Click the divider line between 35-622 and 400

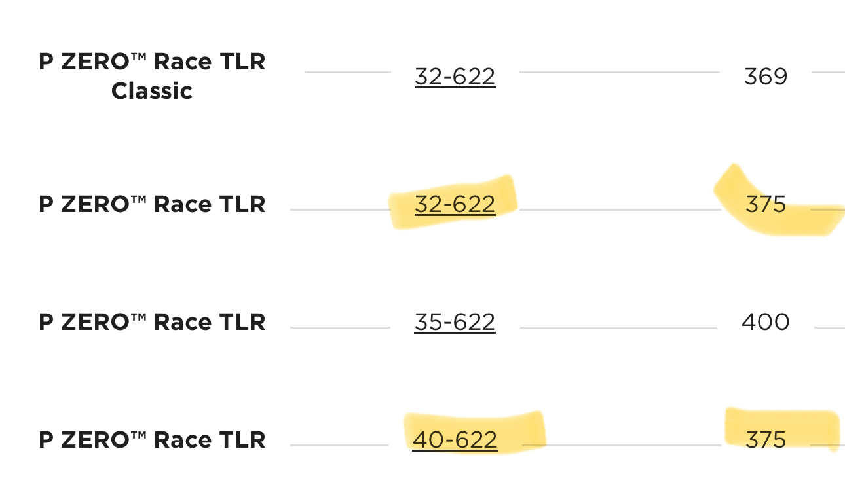[x=618, y=327]
